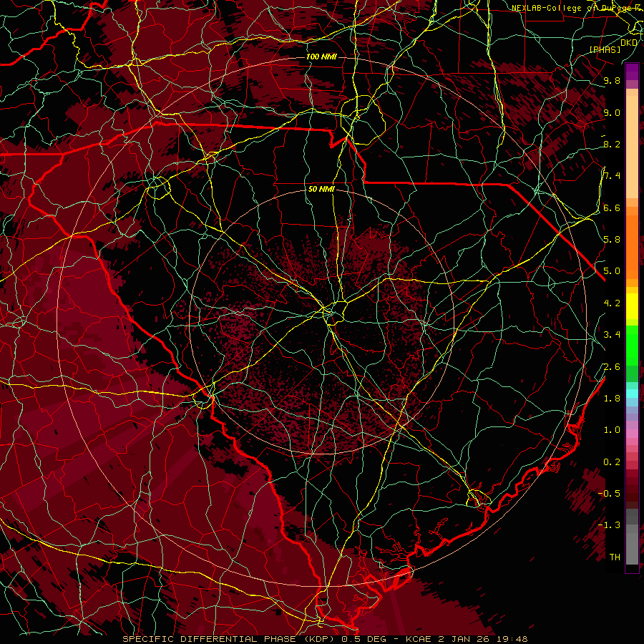Click the -0.5 value on the legend

pyautogui.click(x=610, y=494)
